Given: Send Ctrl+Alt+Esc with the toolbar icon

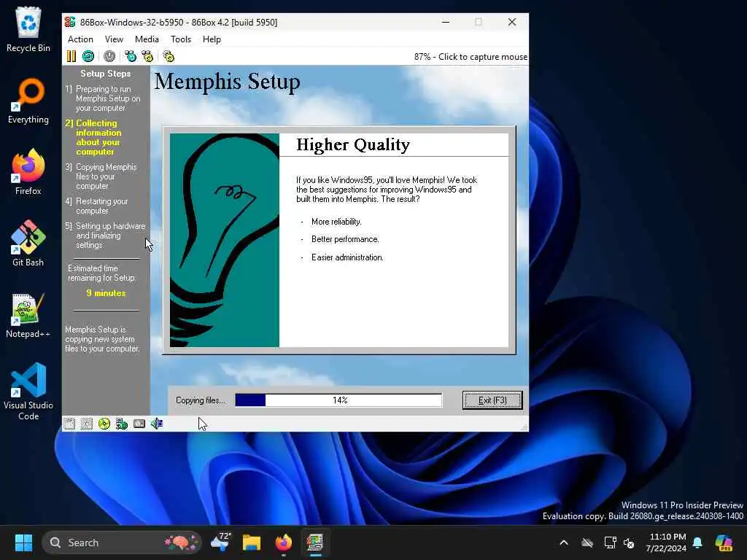Looking at the screenshot, I should coord(147,56).
